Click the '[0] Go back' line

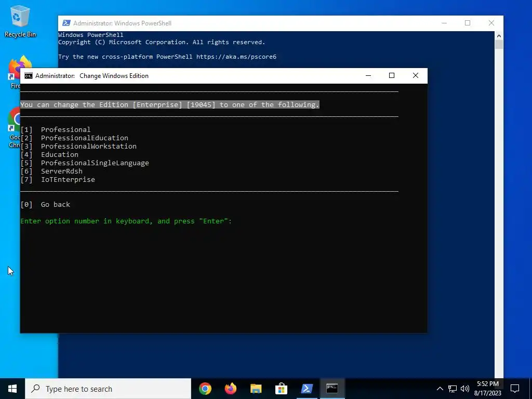click(x=46, y=205)
